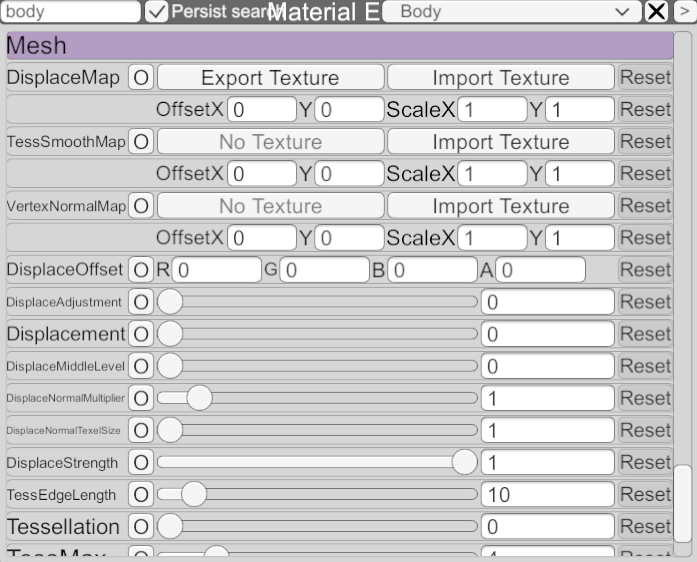Viewport: 697px width, 562px height.
Task: Click the TessEdgeLength slider handle
Action: point(194,494)
